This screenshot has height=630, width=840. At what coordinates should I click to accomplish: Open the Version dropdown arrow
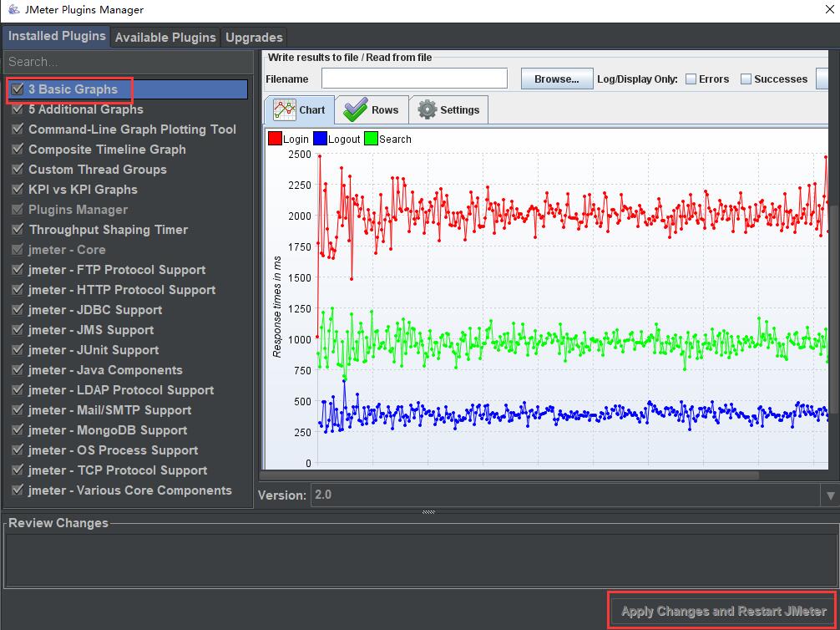(830, 495)
